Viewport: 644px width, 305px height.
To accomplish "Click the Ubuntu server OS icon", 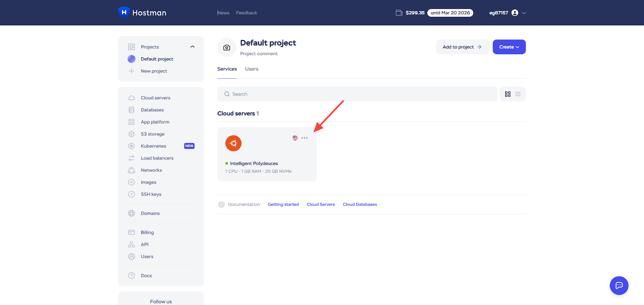I will [233, 143].
